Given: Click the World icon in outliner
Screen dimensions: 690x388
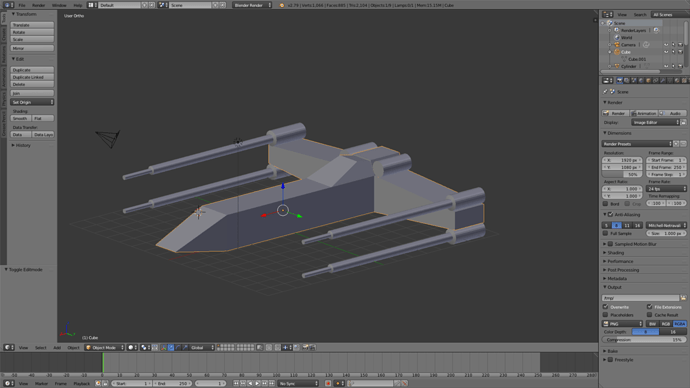Looking at the screenshot, I should click(x=617, y=37).
